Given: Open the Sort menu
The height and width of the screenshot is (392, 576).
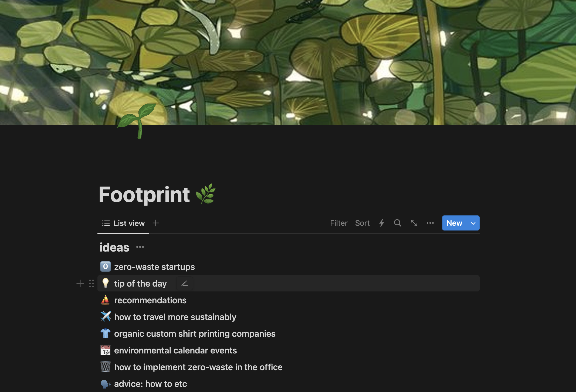Looking at the screenshot, I should (362, 223).
